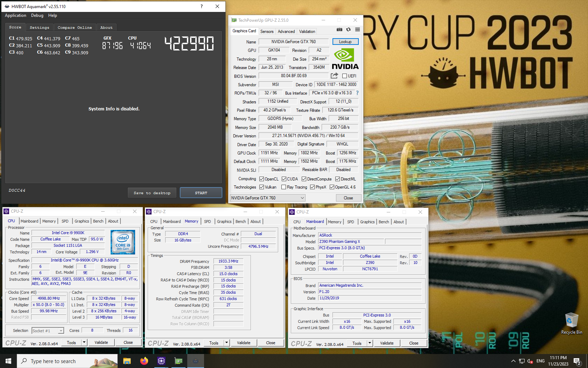Click the CPU-Z taskbar icon

161,361
